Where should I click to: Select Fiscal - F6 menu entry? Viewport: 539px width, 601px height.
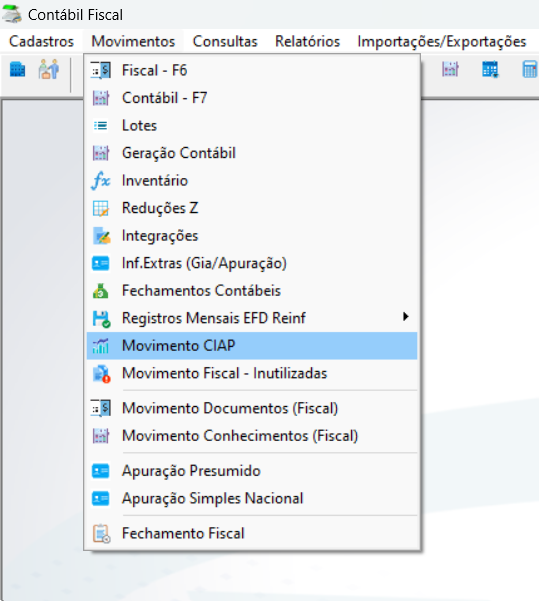[252, 71]
